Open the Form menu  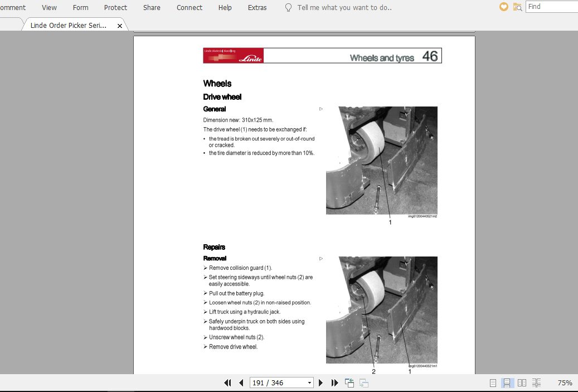pyautogui.click(x=80, y=7)
